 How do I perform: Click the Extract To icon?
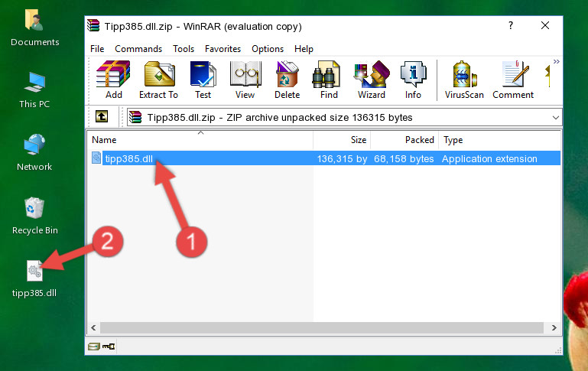pyautogui.click(x=158, y=80)
